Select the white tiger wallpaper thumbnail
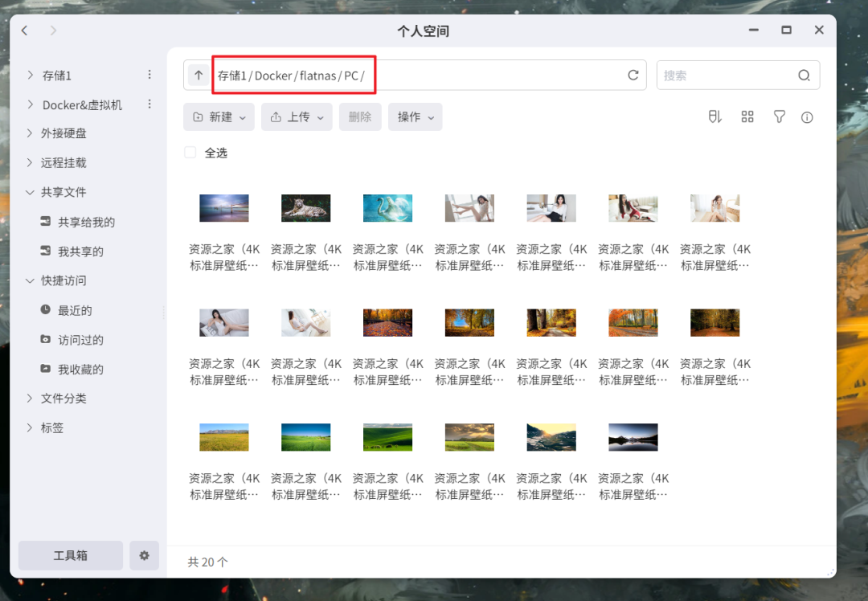868x601 pixels. (305, 208)
